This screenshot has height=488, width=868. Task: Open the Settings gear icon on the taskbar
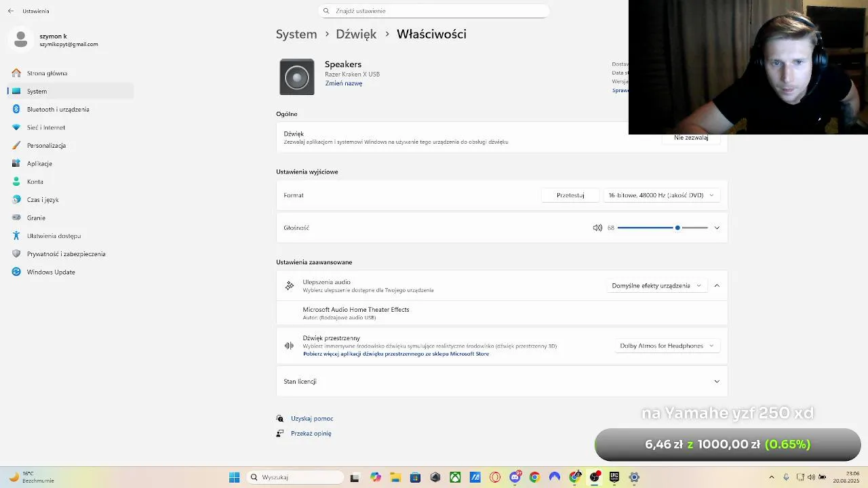635,477
